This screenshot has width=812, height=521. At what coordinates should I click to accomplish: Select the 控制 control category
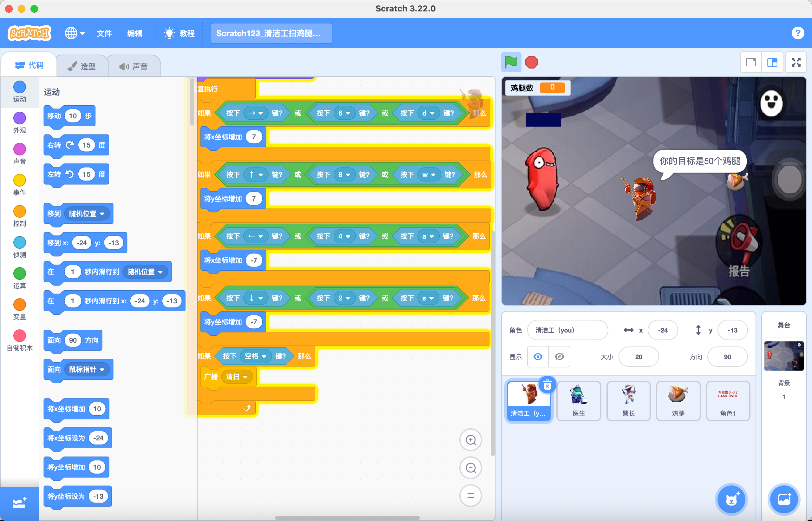point(20,216)
